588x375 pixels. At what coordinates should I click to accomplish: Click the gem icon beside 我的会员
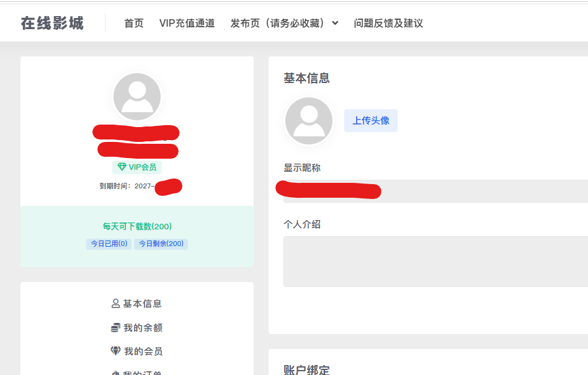[115, 351]
